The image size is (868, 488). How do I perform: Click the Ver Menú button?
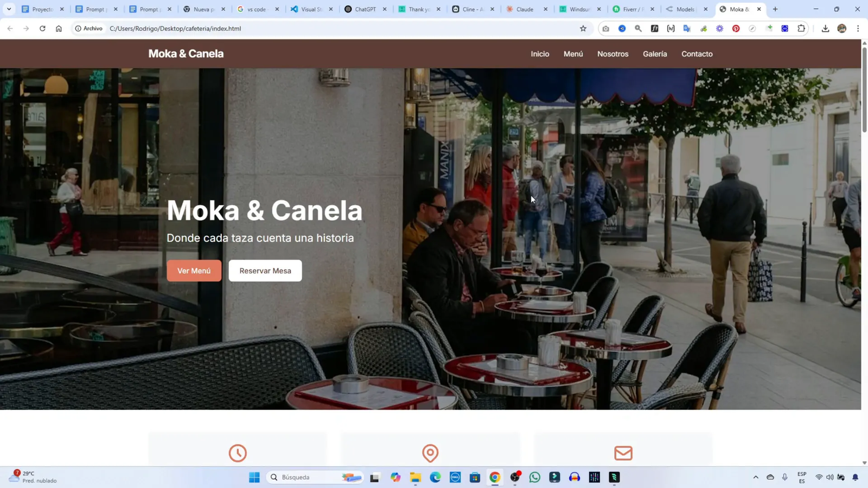coord(194,271)
